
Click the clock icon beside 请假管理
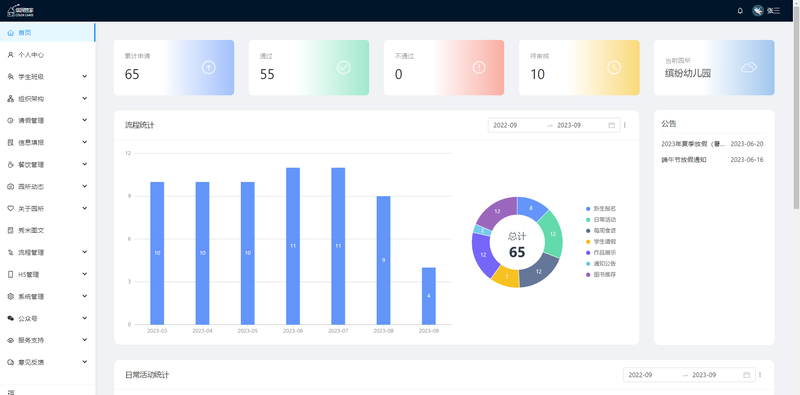11,120
